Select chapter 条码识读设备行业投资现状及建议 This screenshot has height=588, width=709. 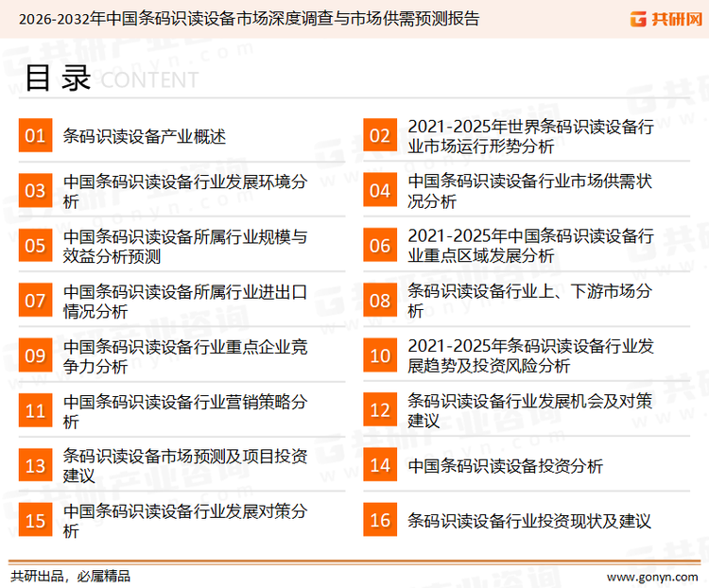(529, 521)
